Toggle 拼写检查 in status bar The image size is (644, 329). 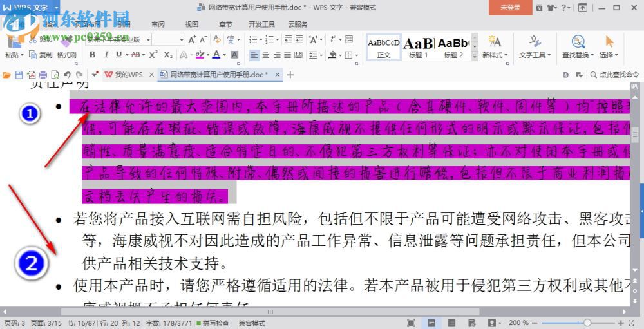pyautogui.click(x=213, y=323)
